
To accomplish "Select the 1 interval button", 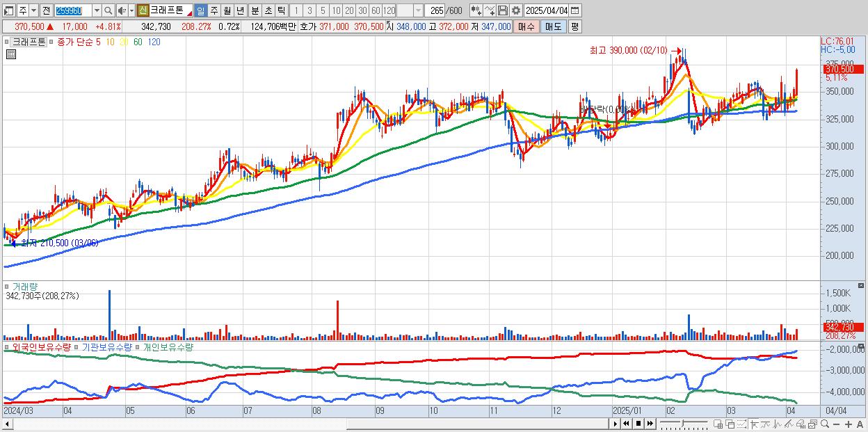I will 296,10.
